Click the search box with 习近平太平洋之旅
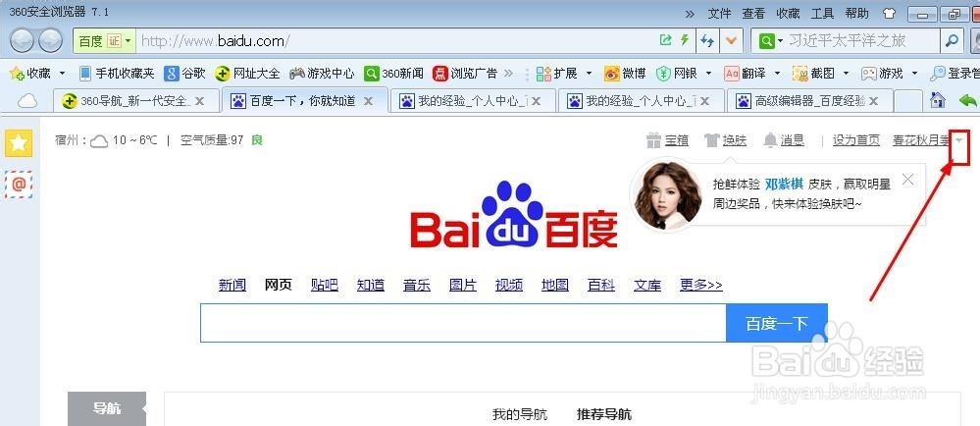Viewport: 980px width, 426px height. [x=862, y=41]
